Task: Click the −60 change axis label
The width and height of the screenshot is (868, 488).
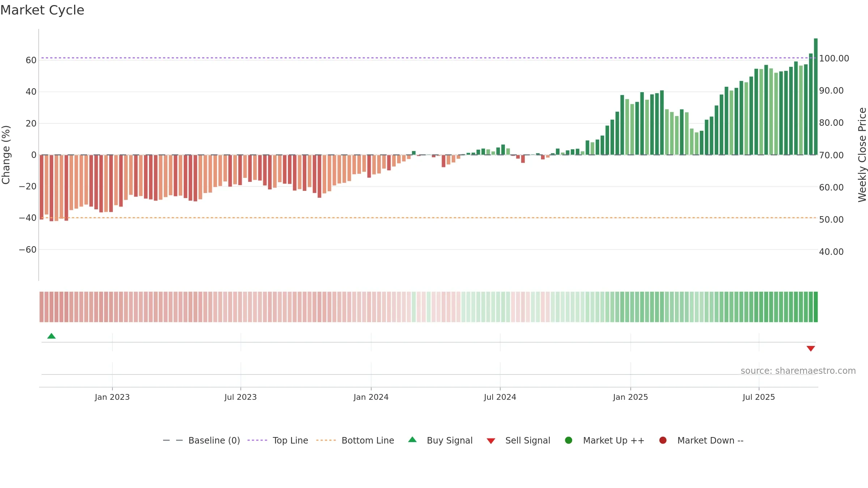Action: [x=28, y=249]
